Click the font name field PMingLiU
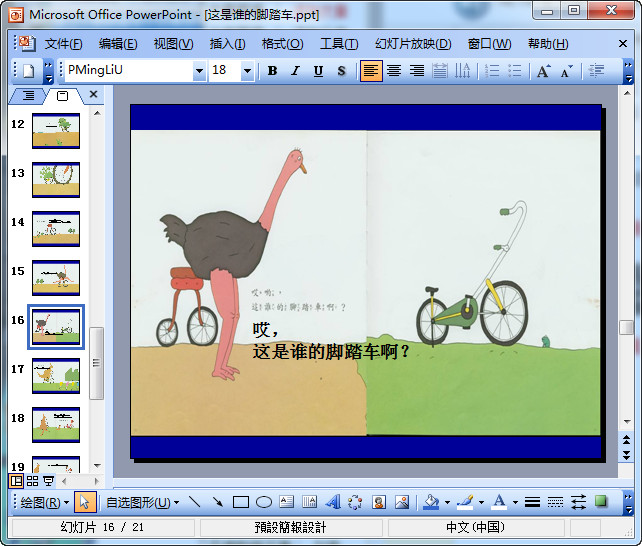 129,70
